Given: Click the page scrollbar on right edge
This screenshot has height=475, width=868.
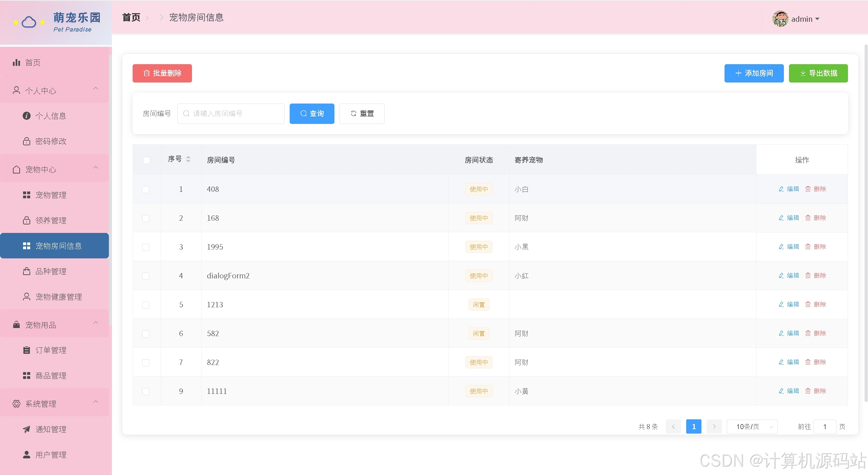Looking at the screenshot, I should [x=866, y=222].
